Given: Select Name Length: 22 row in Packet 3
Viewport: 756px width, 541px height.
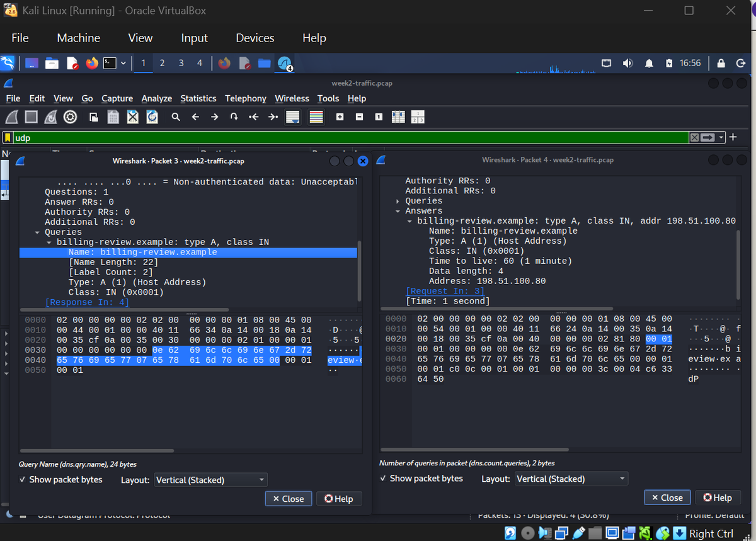Looking at the screenshot, I should pos(188,263).
